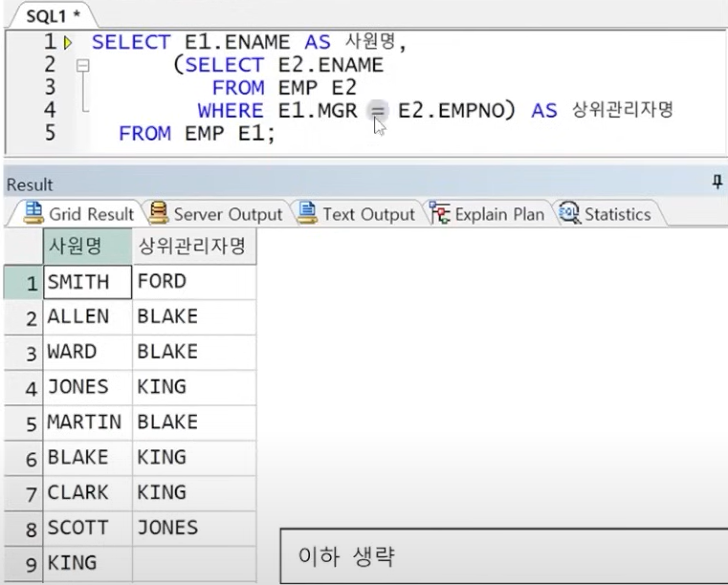Click E2.EMPNO in the WHERE clause

(x=451, y=111)
